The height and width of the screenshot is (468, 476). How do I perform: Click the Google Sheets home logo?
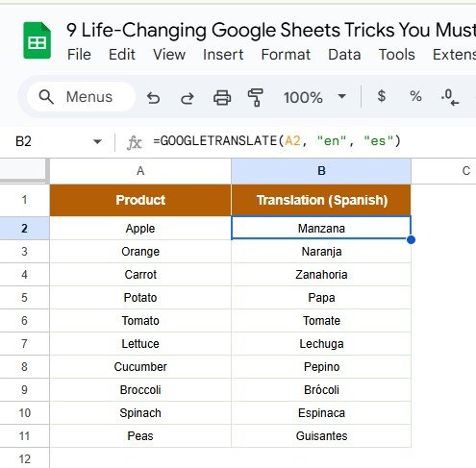(37, 40)
